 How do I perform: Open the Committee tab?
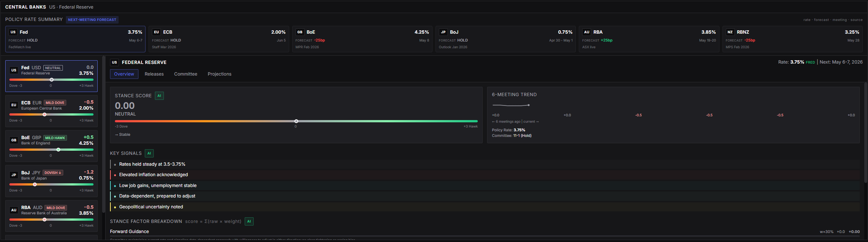(x=186, y=74)
